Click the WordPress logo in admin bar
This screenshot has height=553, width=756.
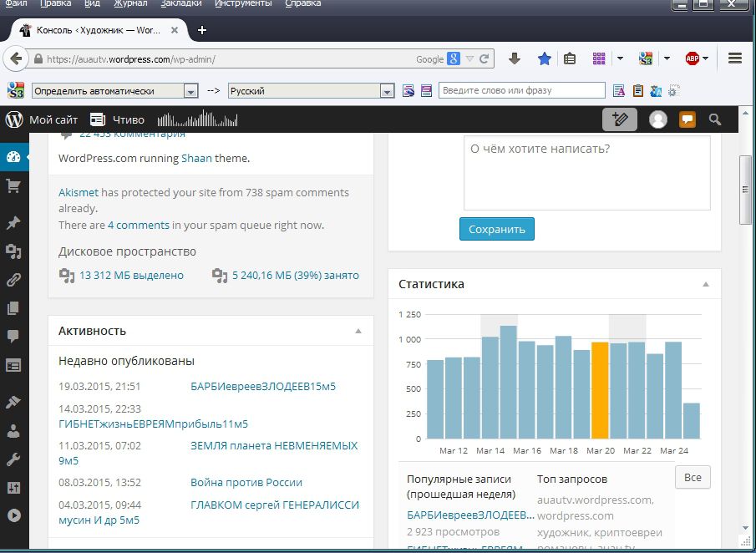[14, 119]
